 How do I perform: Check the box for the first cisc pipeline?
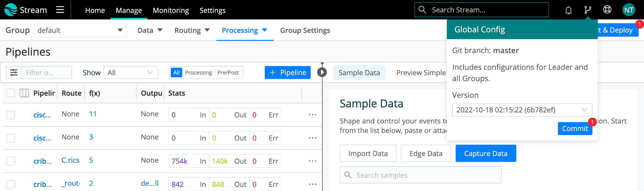[11, 115]
